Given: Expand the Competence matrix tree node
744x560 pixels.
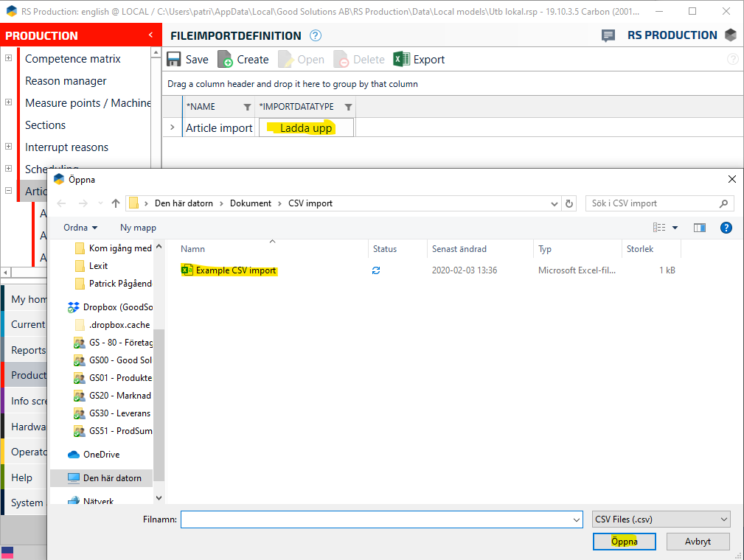Looking at the screenshot, I should [x=8, y=58].
